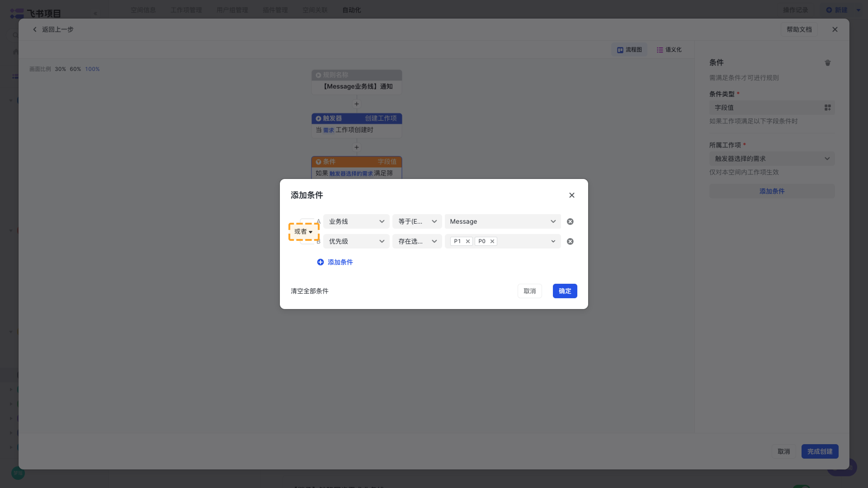Select the 触发器 创建工作项 node
The image size is (868, 488).
coord(356,126)
